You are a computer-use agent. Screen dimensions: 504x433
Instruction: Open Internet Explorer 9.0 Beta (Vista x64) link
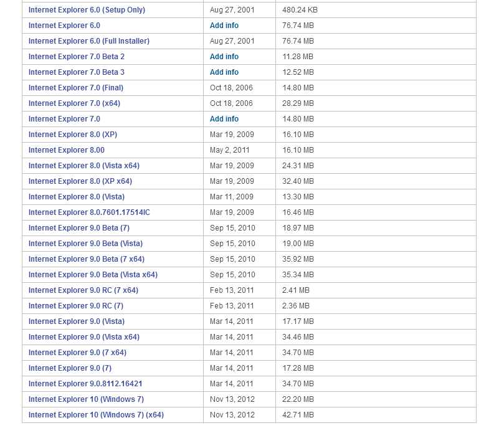(93, 275)
